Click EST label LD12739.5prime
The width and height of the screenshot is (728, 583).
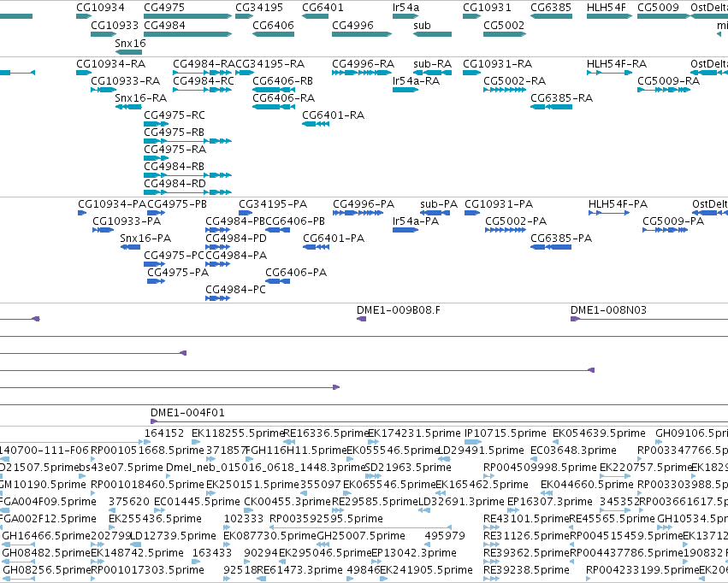[x=173, y=536]
